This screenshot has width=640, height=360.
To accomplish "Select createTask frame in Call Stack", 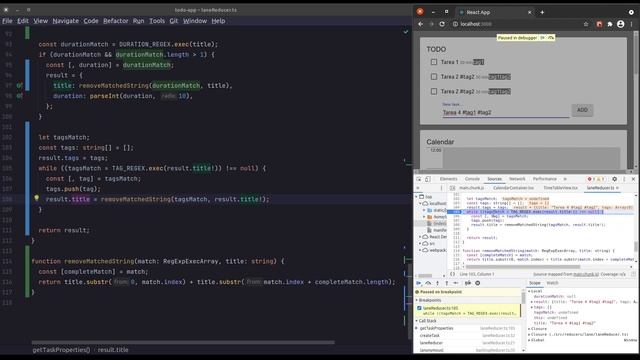I will tap(429, 336).
